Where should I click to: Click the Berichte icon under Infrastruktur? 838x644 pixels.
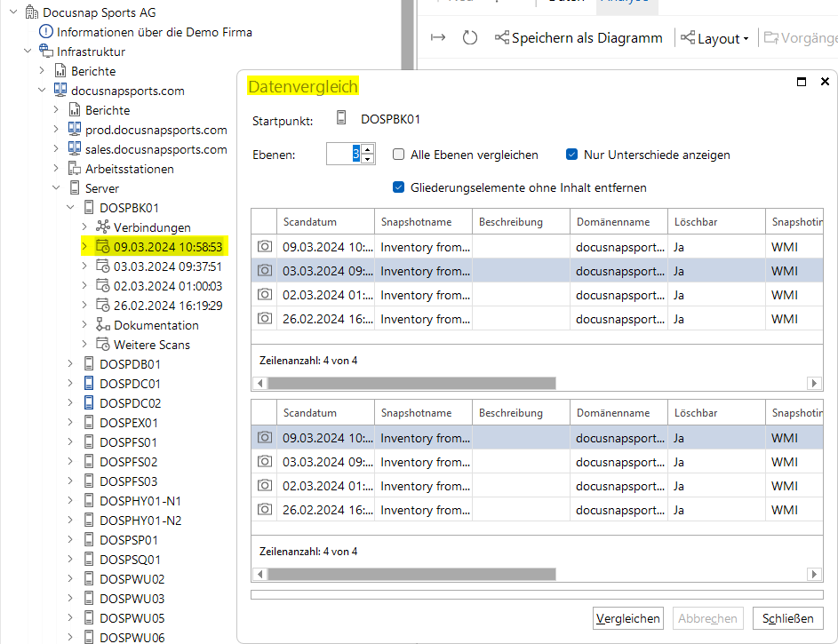pyautogui.click(x=60, y=70)
